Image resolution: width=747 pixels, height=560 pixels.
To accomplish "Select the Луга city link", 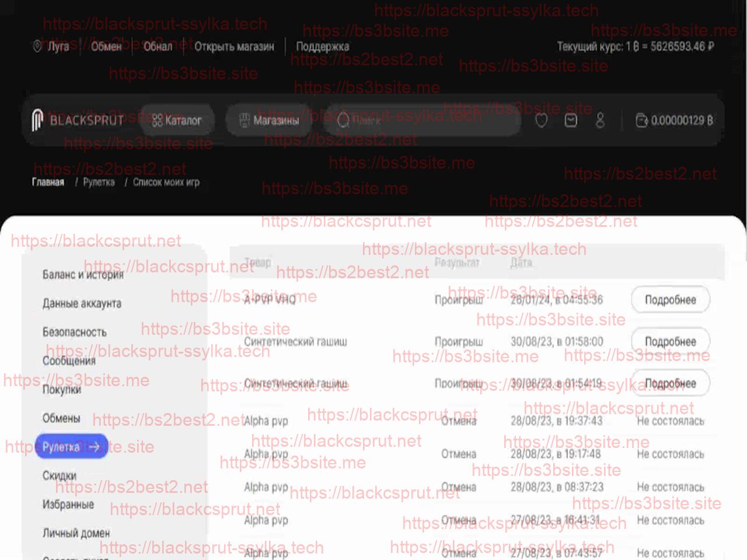I will [x=58, y=46].
